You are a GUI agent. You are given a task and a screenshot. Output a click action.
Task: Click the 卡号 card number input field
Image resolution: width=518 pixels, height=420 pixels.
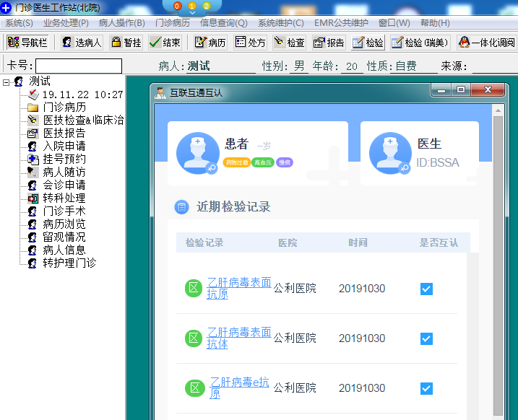tap(79, 66)
